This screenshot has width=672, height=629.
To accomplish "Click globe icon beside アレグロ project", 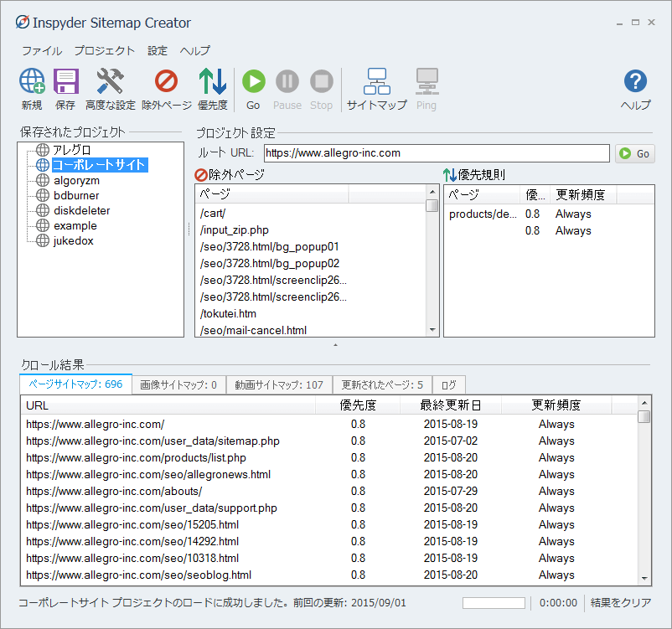I will (43, 150).
